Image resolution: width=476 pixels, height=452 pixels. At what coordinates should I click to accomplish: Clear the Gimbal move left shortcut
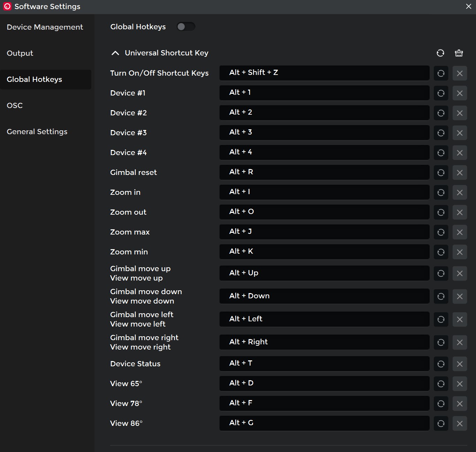[460, 319]
